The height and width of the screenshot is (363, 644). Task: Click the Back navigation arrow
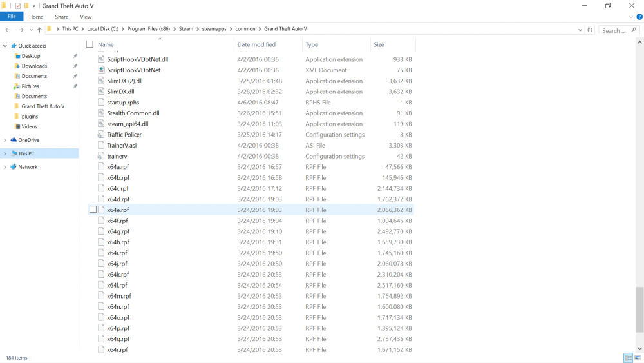pos(8,30)
